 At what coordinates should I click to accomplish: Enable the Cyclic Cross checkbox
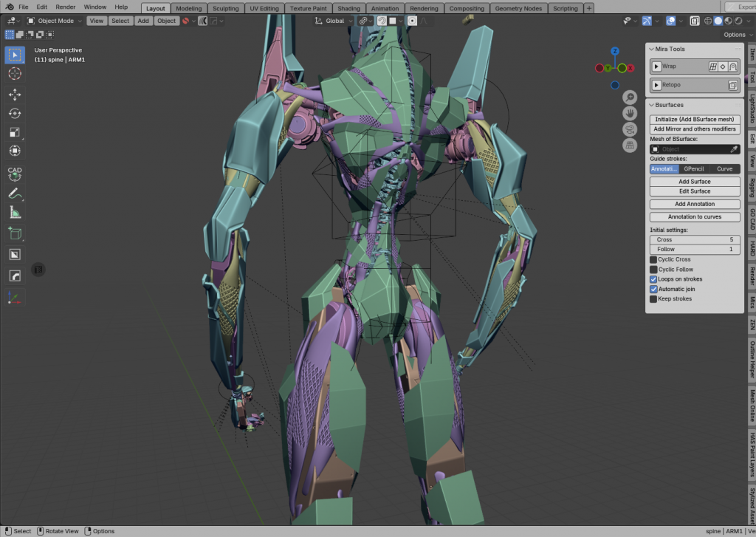pos(653,259)
